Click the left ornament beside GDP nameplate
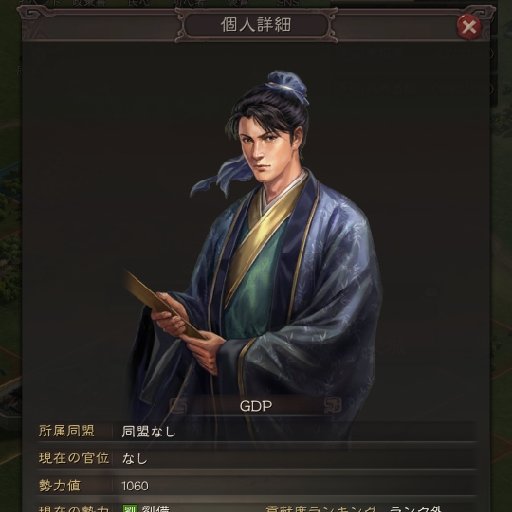Screen dimensions: 512x512 point(179,406)
